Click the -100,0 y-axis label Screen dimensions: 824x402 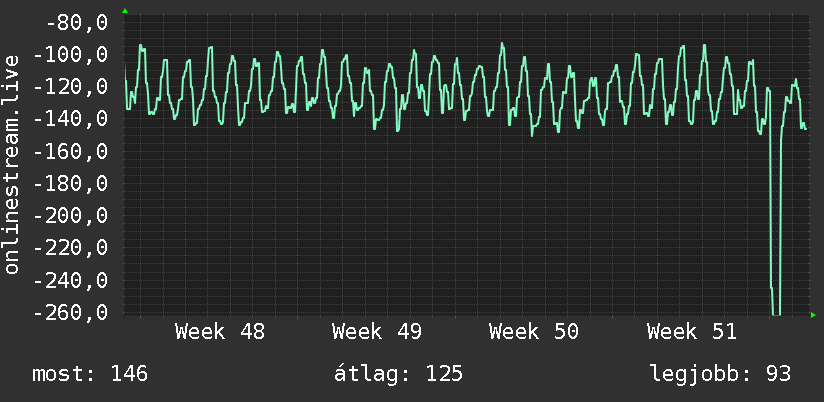click(71, 55)
